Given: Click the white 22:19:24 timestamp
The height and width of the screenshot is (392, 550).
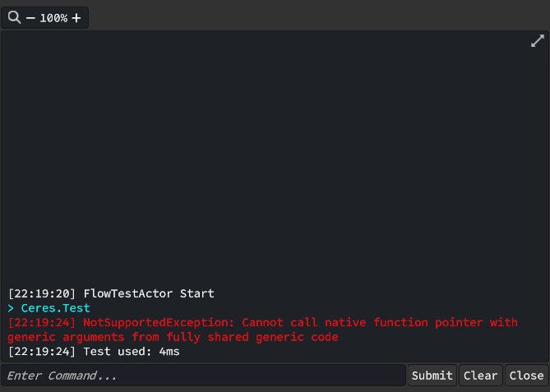Looking at the screenshot, I should click(42, 352).
